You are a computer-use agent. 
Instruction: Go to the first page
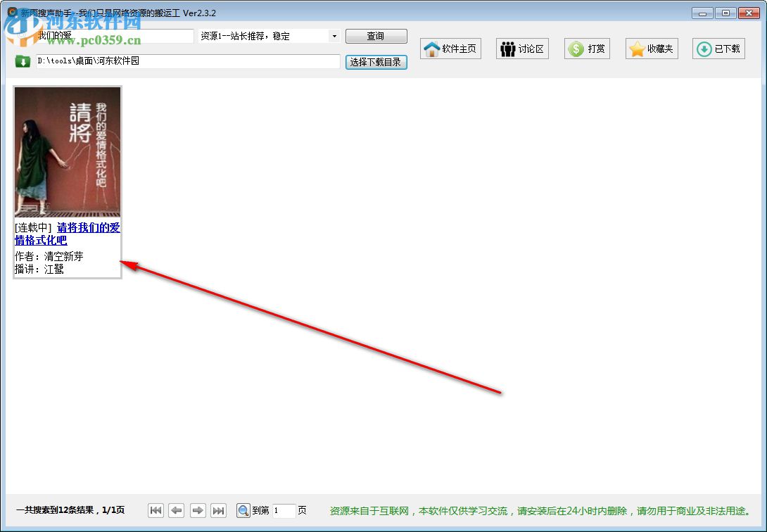156,510
